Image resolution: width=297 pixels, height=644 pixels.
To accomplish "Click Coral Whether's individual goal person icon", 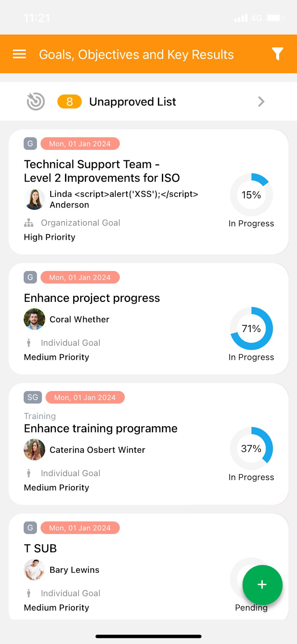I will click(x=29, y=343).
